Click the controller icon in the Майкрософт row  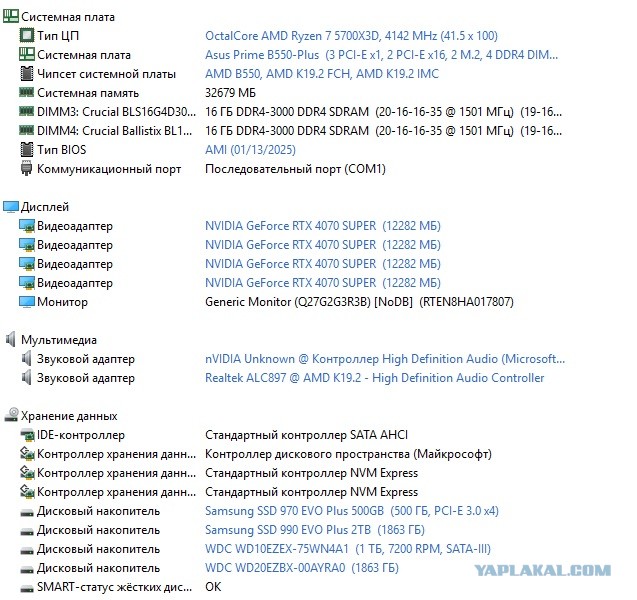[27, 454]
